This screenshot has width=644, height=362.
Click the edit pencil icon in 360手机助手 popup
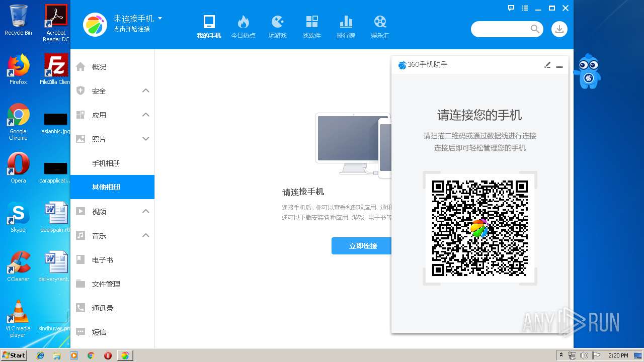(x=547, y=65)
